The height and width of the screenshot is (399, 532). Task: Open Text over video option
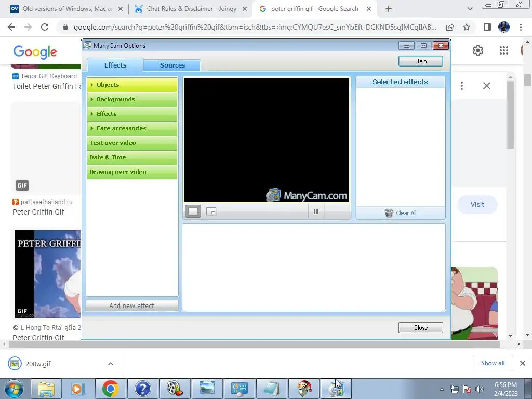point(132,143)
